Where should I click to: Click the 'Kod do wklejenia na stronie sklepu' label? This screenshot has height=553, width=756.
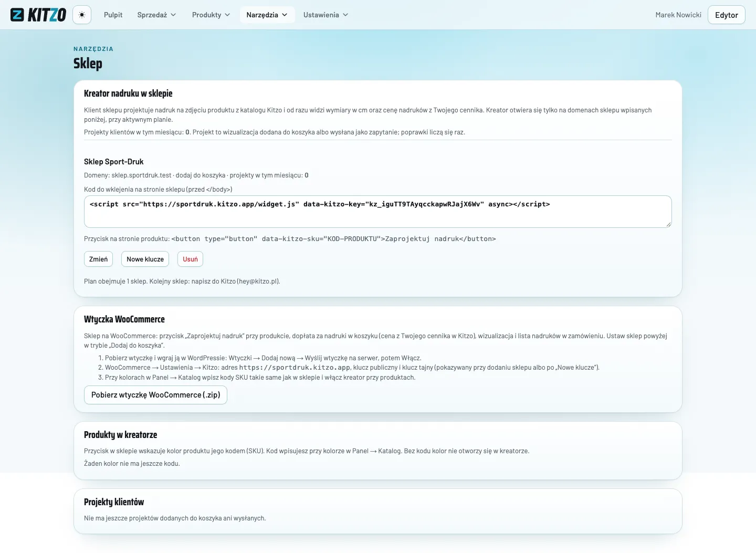tap(158, 190)
